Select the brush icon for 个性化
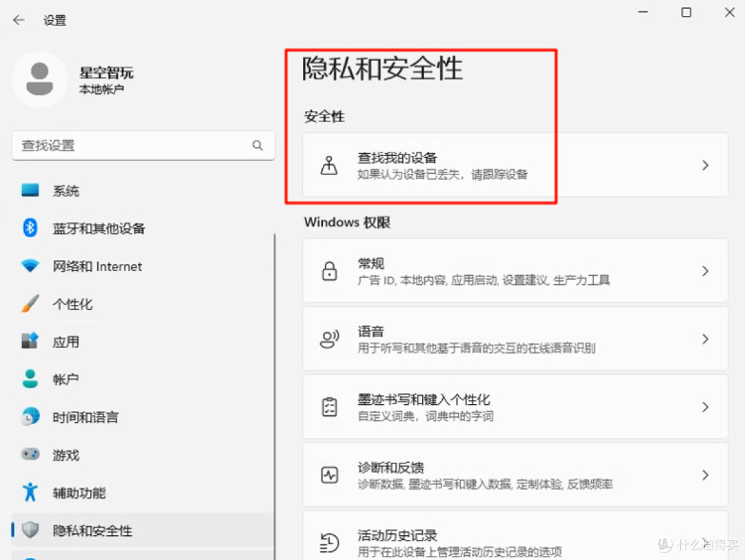The height and width of the screenshot is (560, 745). (30, 303)
